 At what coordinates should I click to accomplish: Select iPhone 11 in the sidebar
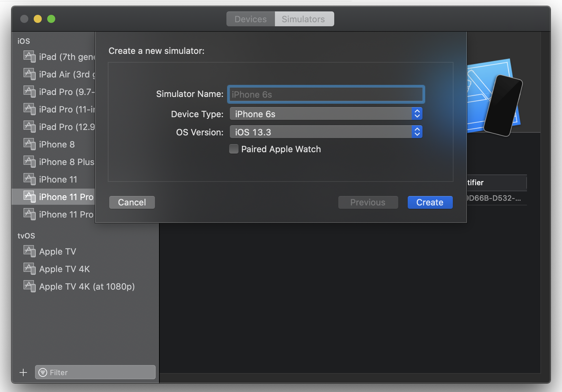click(54, 179)
